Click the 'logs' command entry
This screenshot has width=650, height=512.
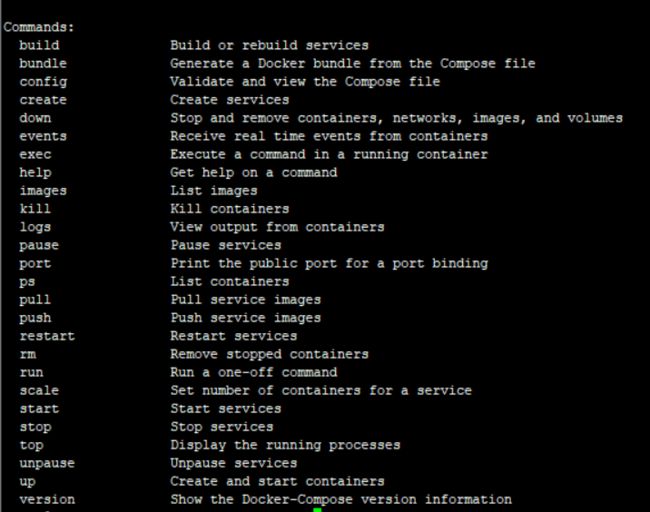pos(35,227)
